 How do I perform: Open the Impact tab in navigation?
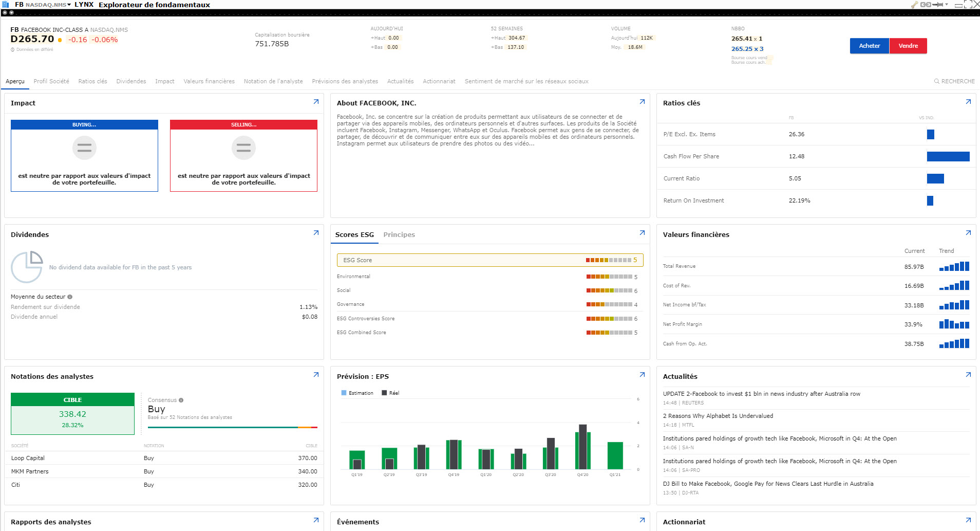[x=165, y=81]
